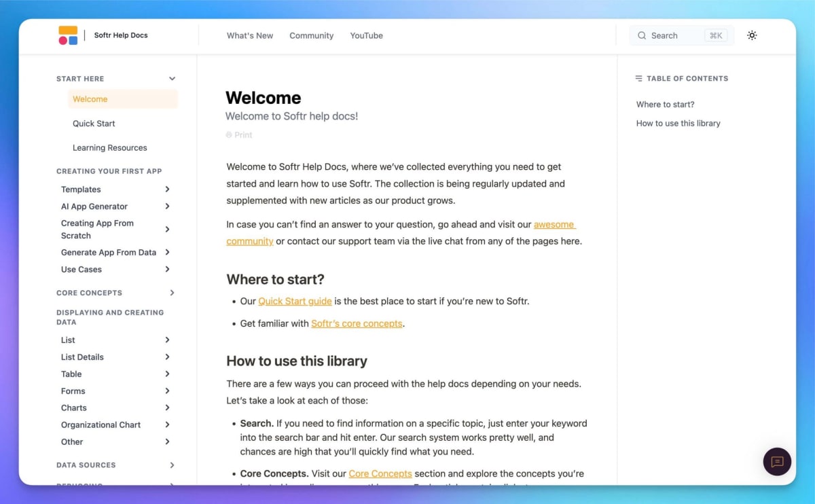Select Quick Start in the sidebar
The width and height of the screenshot is (815, 504).
[94, 124]
